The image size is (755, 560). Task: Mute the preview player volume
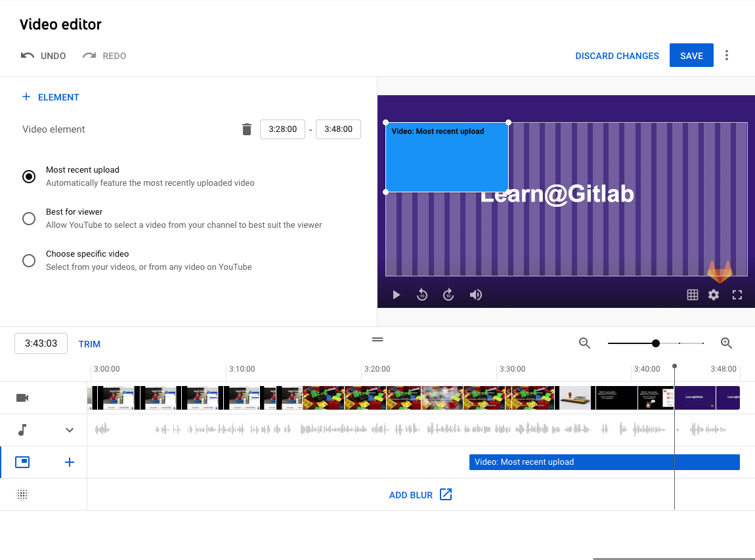pos(476,295)
